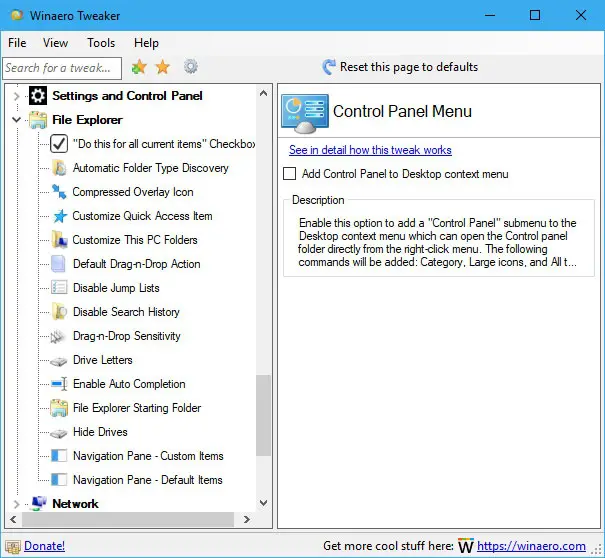Viewport: 605px width, 558px height.
Task: Click the Default Drag-n-Drop Action icon
Action: (58, 264)
